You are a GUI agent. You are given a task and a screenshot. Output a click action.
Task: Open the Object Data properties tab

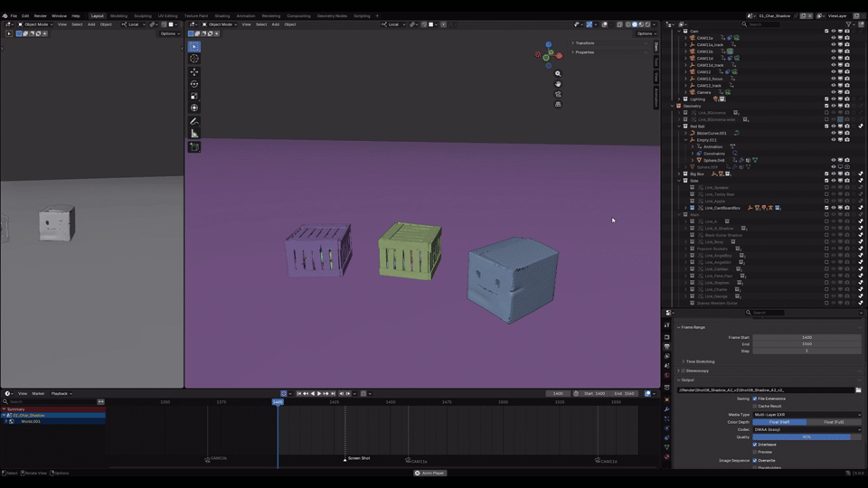point(667,447)
